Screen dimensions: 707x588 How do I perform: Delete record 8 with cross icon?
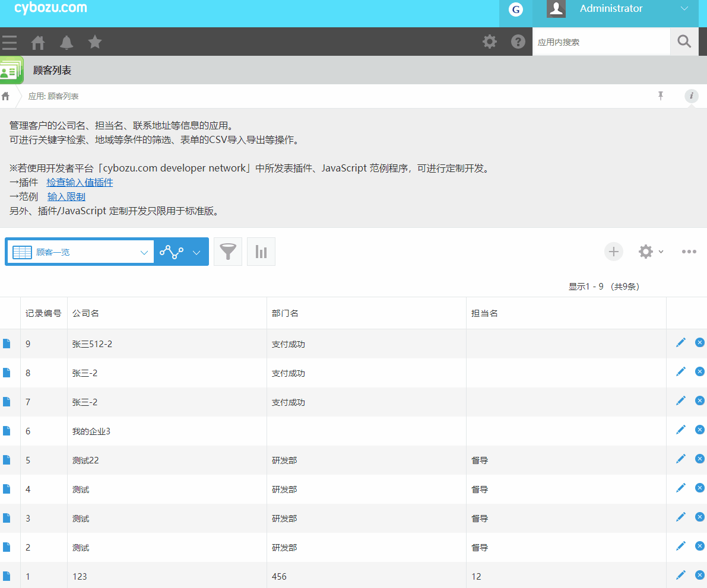click(699, 371)
